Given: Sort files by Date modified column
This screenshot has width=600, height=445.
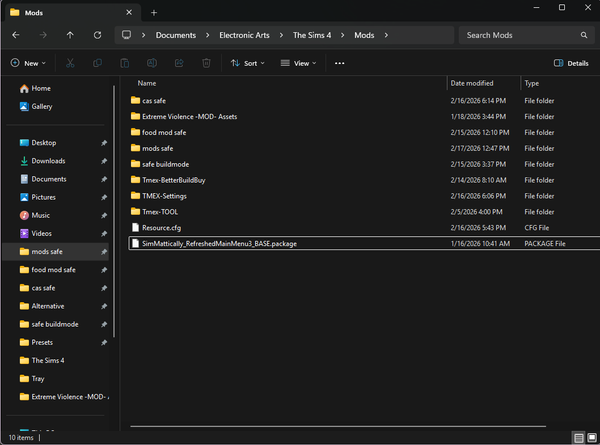Looking at the screenshot, I should (472, 83).
